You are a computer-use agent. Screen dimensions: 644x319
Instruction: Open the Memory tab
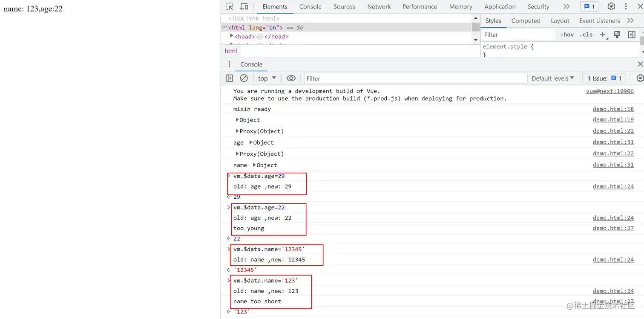460,6
